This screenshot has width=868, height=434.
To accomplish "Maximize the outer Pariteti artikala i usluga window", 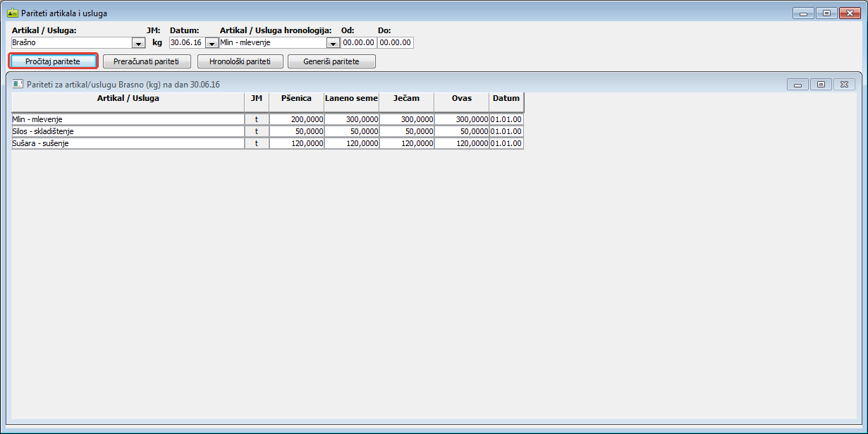I will [826, 13].
